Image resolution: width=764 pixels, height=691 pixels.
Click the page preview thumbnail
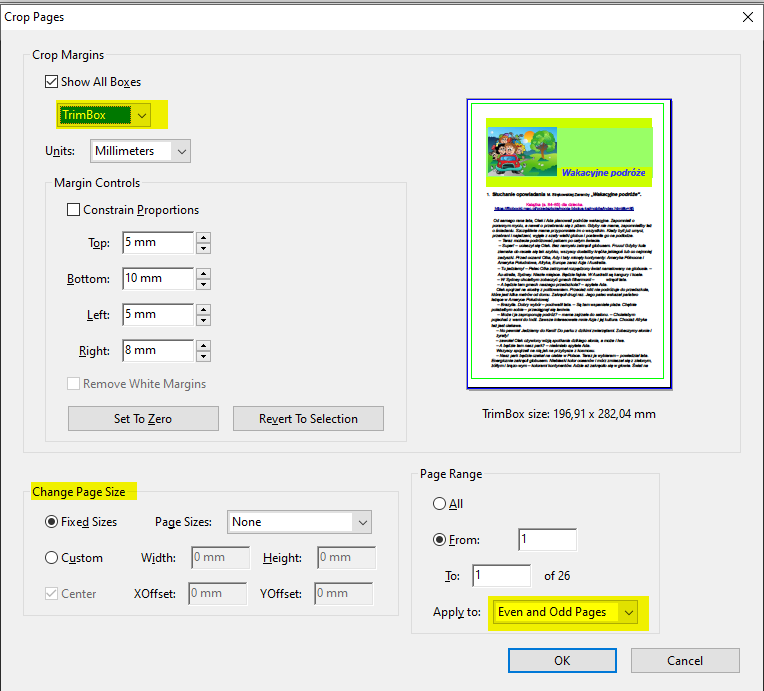pos(569,244)
